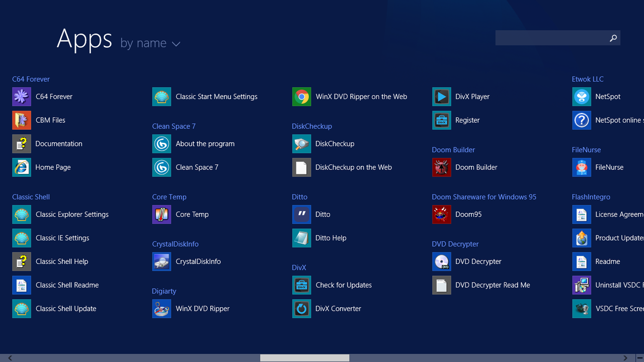This screenshot has height=362, width=644.
Task: Open Classic Shell Readme document icon
Action: point(22,285)
